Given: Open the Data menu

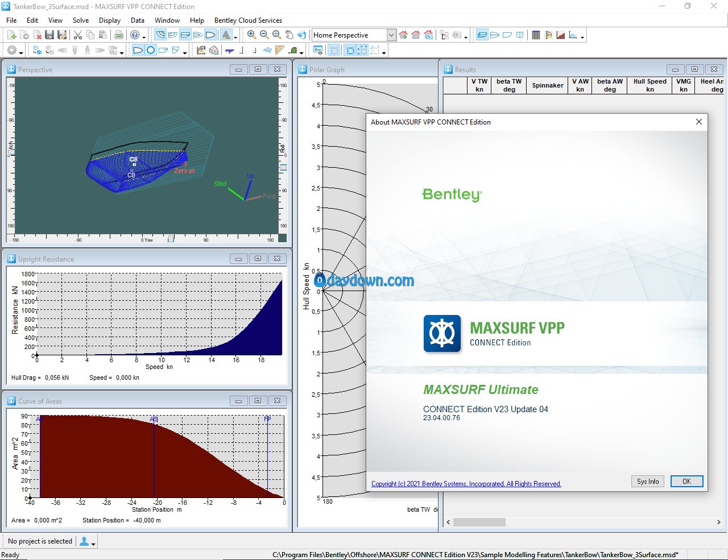Looking at the screenshot, I should click(138, 20).
